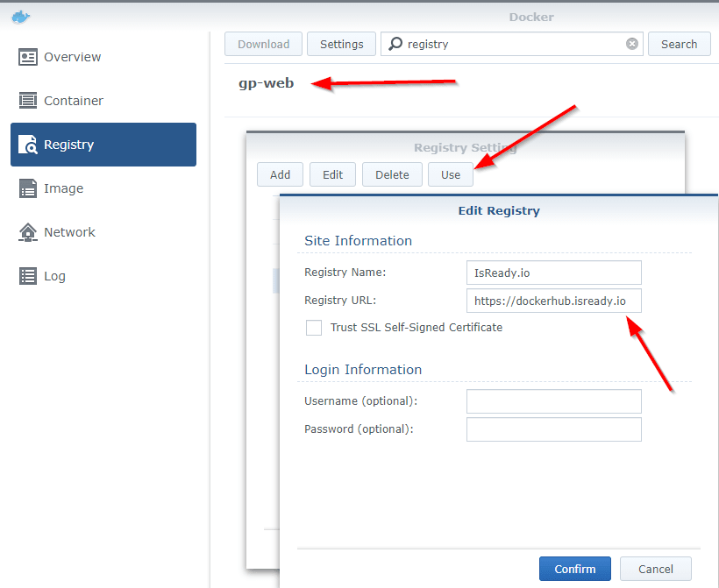Cancel the Edit Registry dialog

(x=656, y=569)
